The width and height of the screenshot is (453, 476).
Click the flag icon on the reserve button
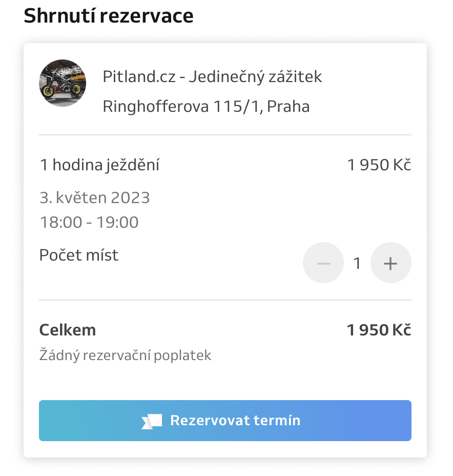point(152,421)
